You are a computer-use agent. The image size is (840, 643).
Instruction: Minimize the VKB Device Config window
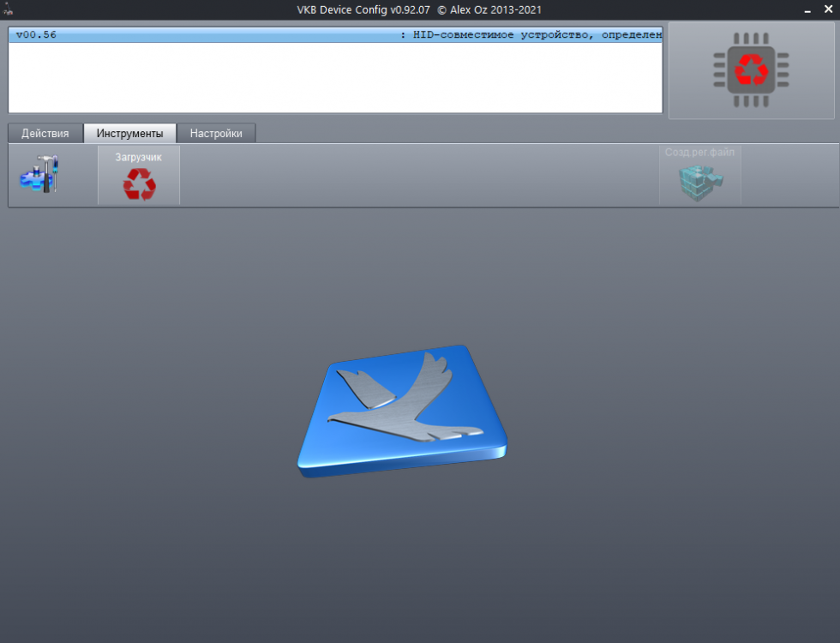pyautogui.click(x=807, y=9)
